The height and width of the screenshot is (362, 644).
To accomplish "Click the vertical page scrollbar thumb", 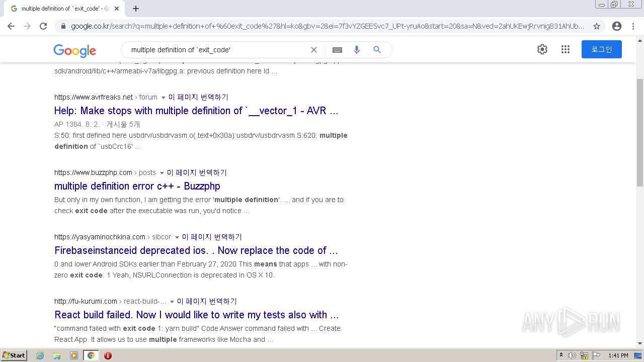I will pyautogui.click(x=640, y=132).
